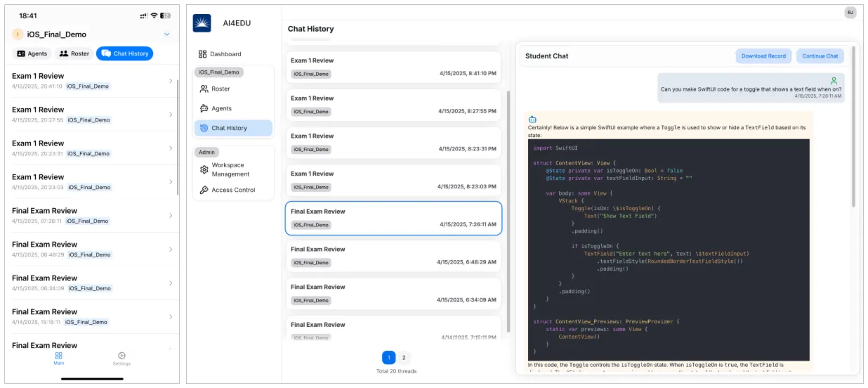Select web thread Final Exam Review 7:26:11 AM
868x388 pixels.
pyautogui.click(x=393, y=218)
